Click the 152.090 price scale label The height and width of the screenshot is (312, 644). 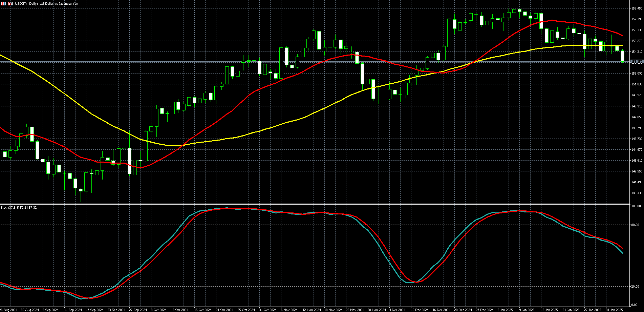637,74
